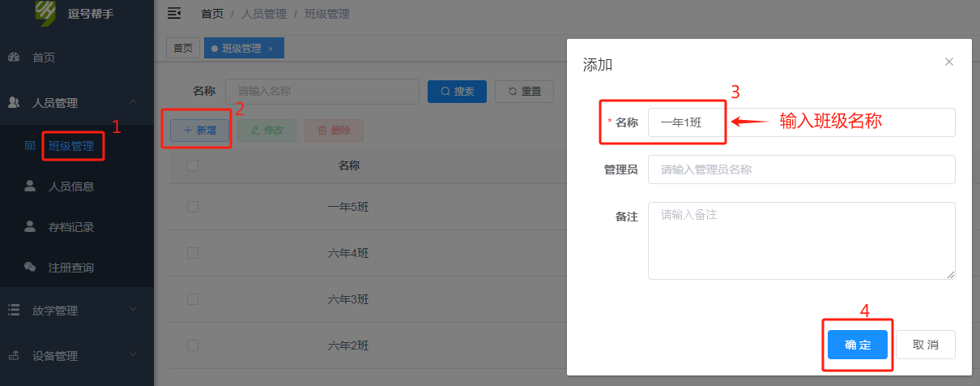Collapse the 人员管理 sidebar menu

(x=77, y=103)
